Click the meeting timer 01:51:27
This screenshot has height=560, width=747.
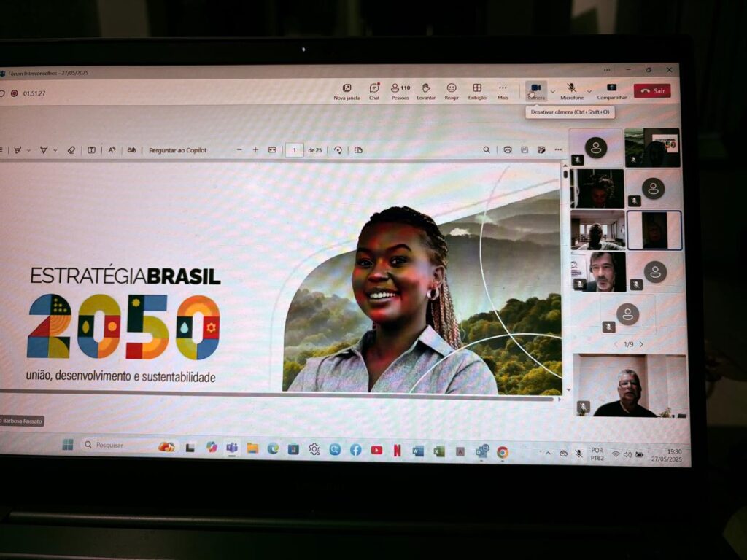(x=34, y=93)
